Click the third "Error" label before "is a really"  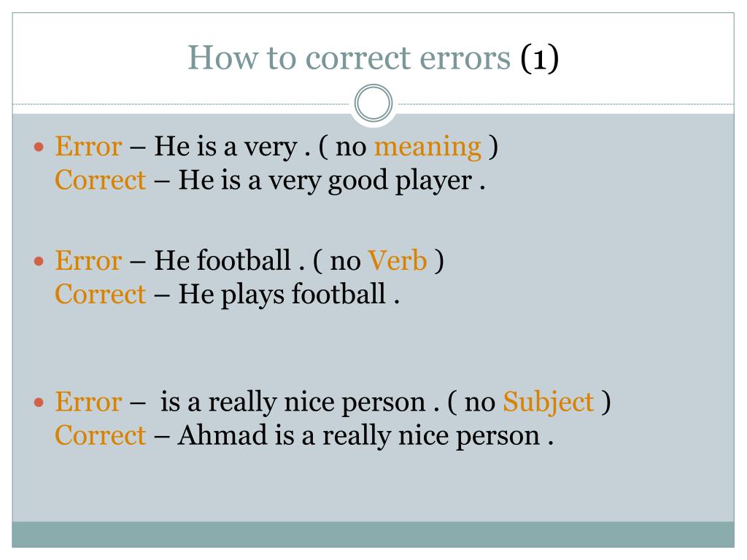click(88, 402)
